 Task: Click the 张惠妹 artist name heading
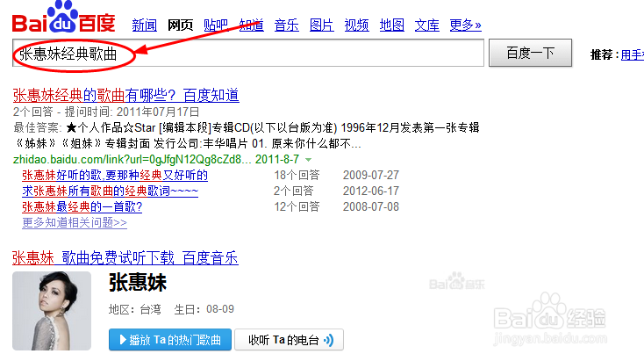(x=138, y=283)
